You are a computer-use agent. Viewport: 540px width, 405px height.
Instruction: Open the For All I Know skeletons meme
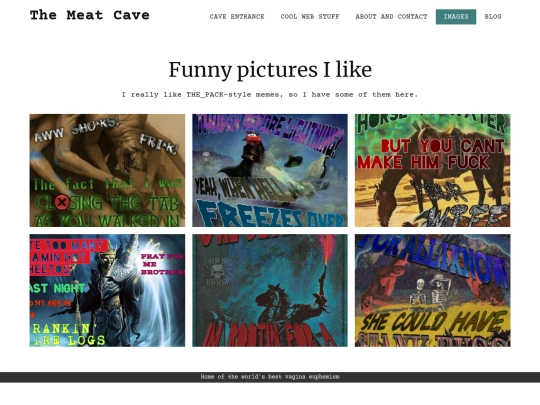tap(433, 290)
